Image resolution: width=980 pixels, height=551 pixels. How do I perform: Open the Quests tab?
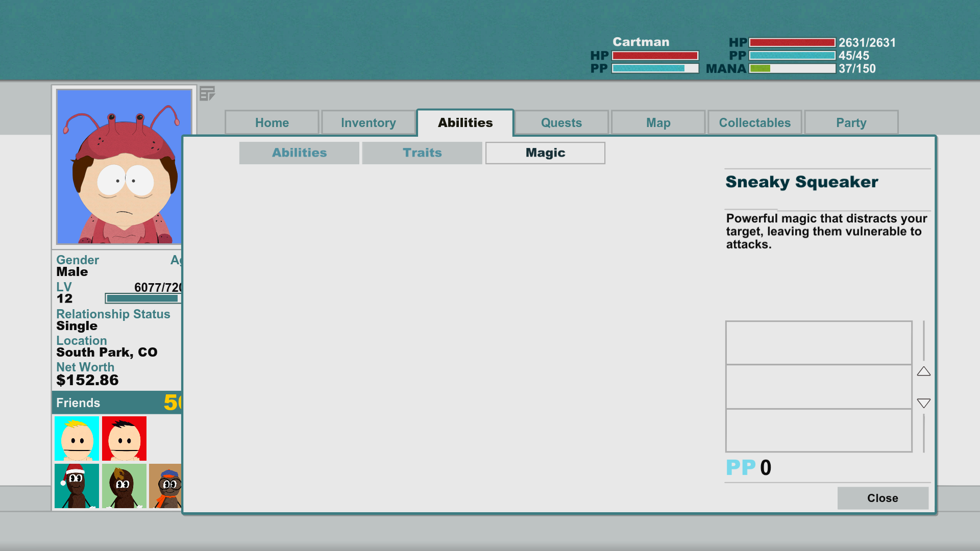click(561, 122)
